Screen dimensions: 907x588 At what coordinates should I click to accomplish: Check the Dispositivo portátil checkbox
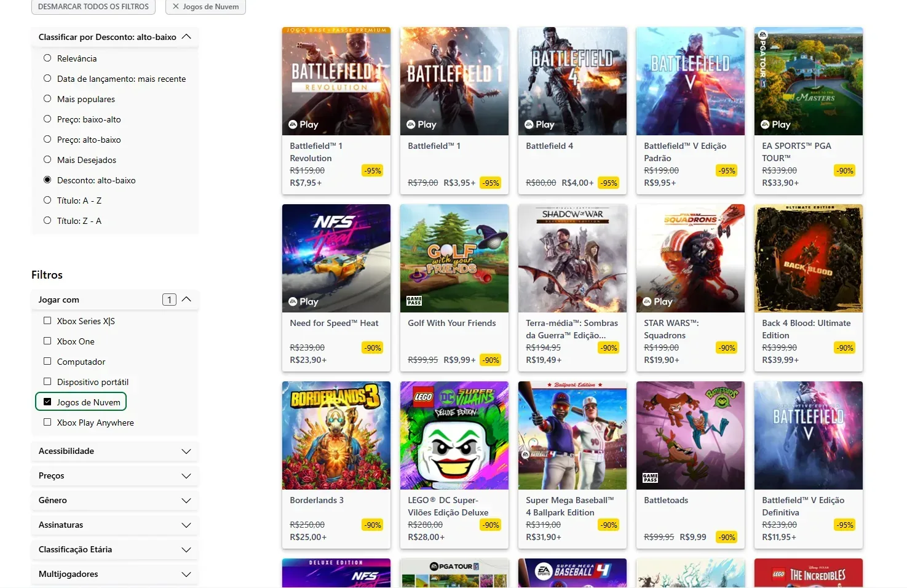(47, 382)
